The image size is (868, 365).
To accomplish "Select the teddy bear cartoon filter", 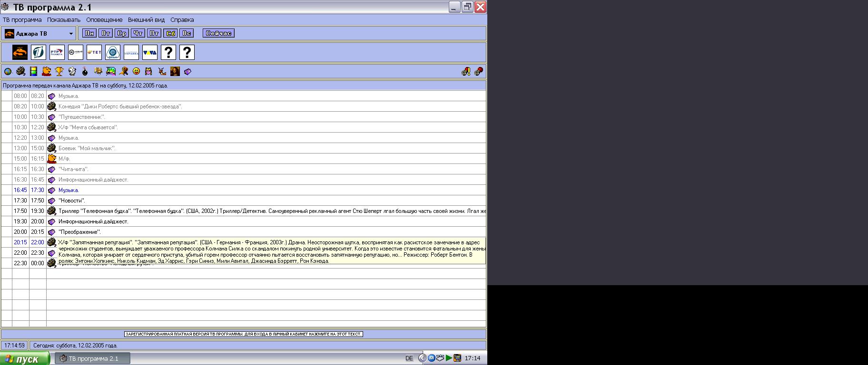I will pyautogui.click(x=46, y=71).
